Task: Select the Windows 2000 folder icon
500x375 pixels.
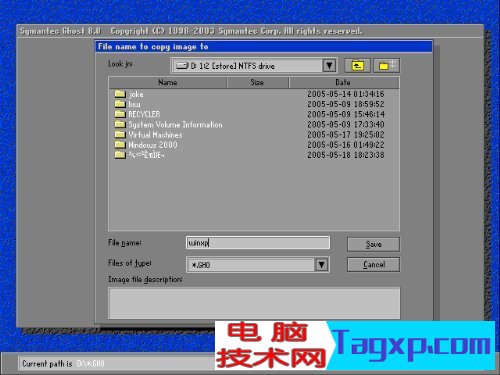Action: click(x=120, y=145)
